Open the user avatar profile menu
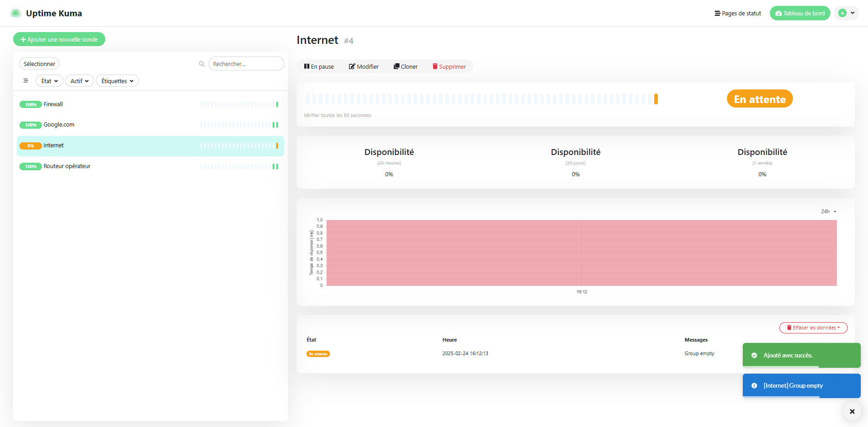Image resolution: width=868 pixels, height=427 pixels. click(x=846, y=13)
